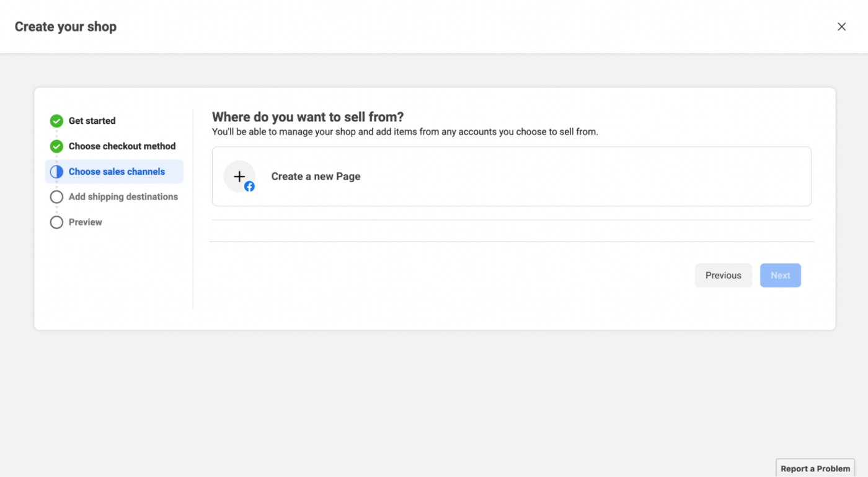This screenshot has height=477, width=868.
Task: Click the Create your shop title
Action: [65, 26]
